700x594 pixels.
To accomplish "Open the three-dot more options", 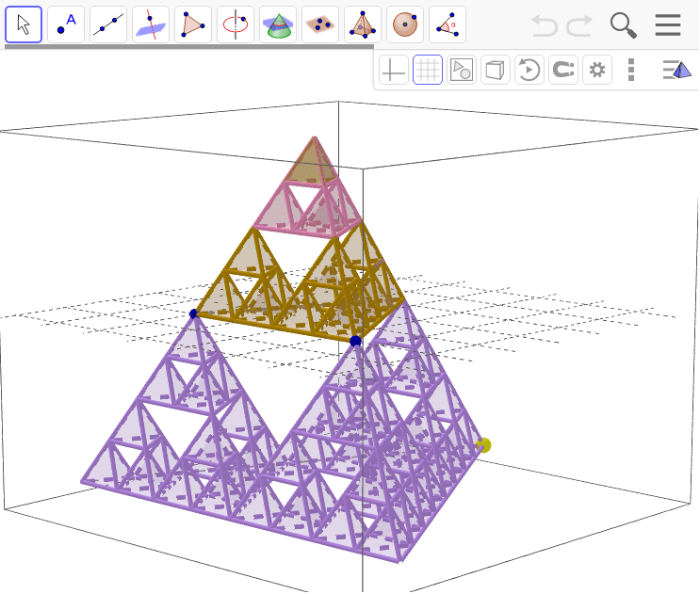I will [631, 70].
